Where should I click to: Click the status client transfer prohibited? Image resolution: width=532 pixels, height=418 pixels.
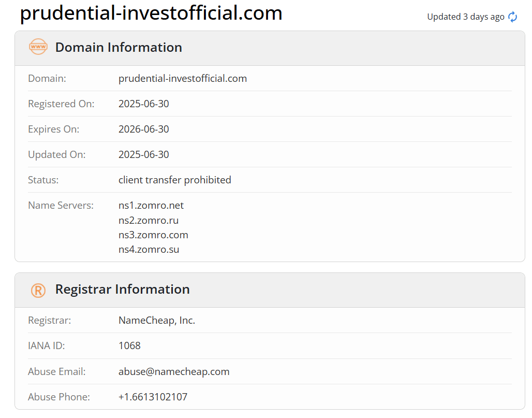pyautogui.click(x=175, y=180)
